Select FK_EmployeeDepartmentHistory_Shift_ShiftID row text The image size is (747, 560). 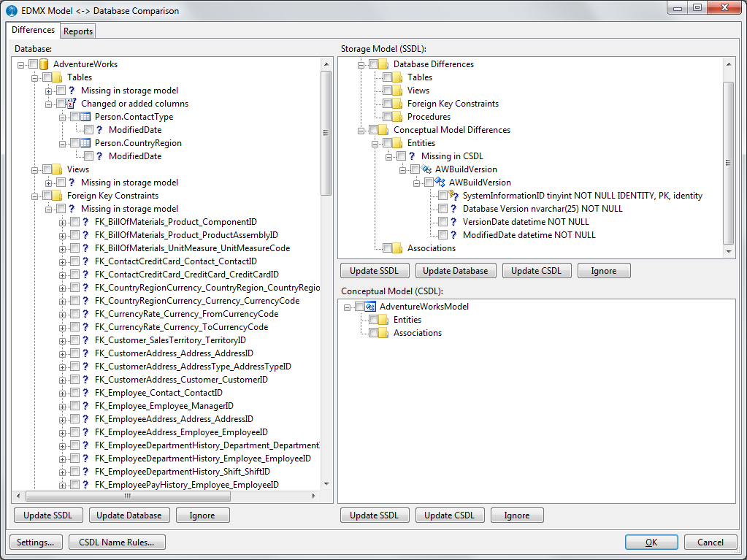tap(183, 472)
